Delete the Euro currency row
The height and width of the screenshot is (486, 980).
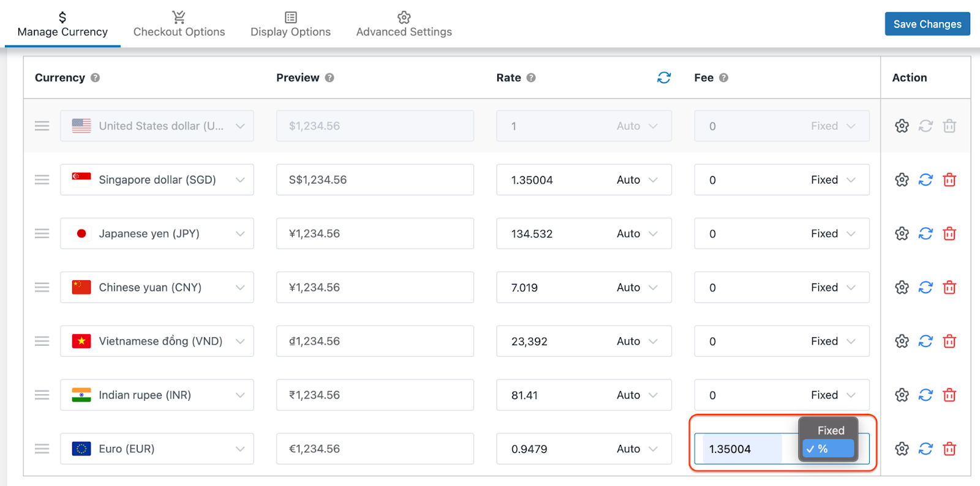pos(949,449)
